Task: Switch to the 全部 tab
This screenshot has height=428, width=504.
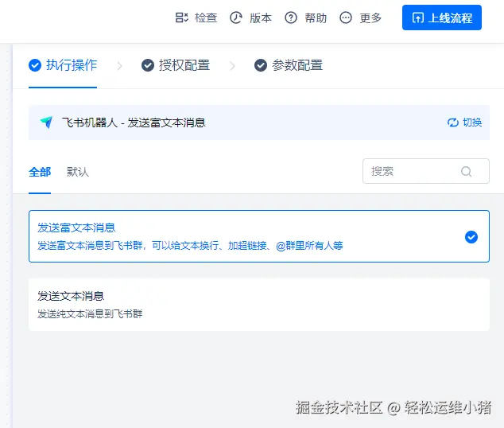Action: [40, 172]
